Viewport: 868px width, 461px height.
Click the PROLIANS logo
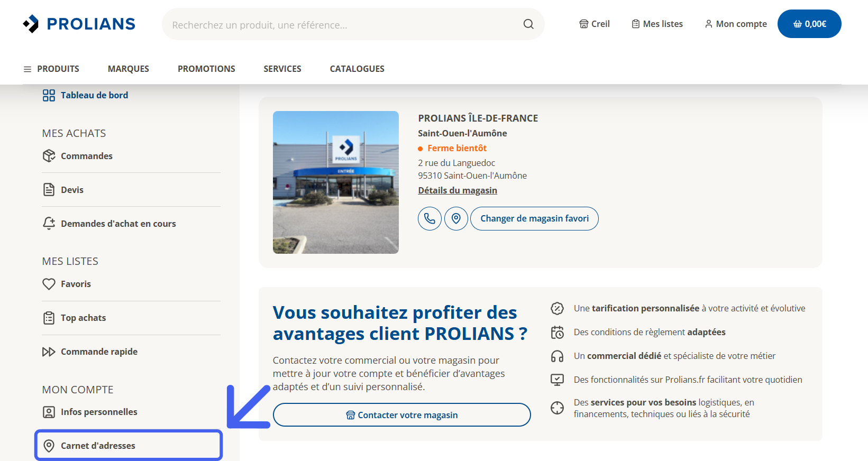point(79,24)
